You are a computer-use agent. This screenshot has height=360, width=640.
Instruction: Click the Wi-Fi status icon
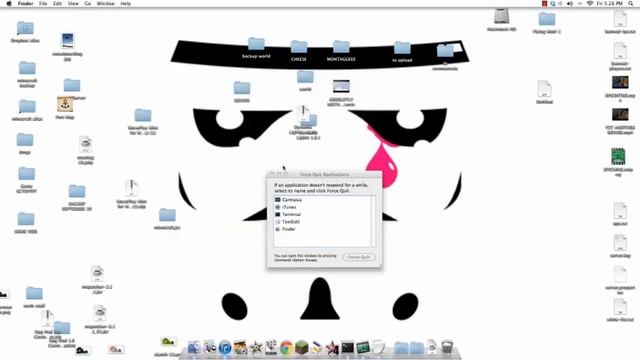coord(589,3)
